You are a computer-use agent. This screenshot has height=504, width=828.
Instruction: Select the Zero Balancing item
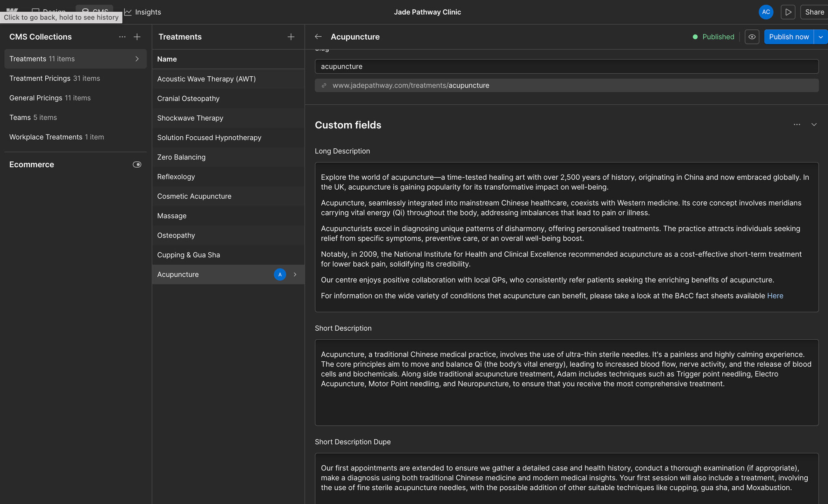point(228,157)
